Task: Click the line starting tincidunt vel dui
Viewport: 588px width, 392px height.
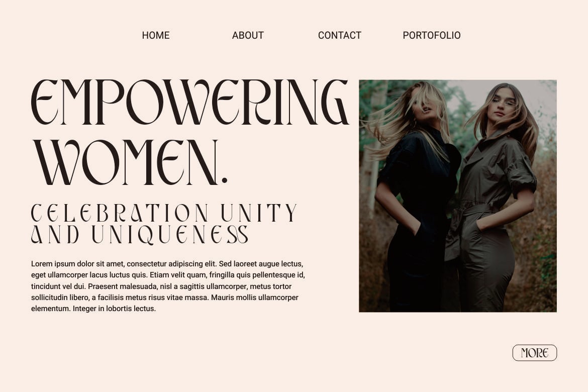Action: [161, 286]
